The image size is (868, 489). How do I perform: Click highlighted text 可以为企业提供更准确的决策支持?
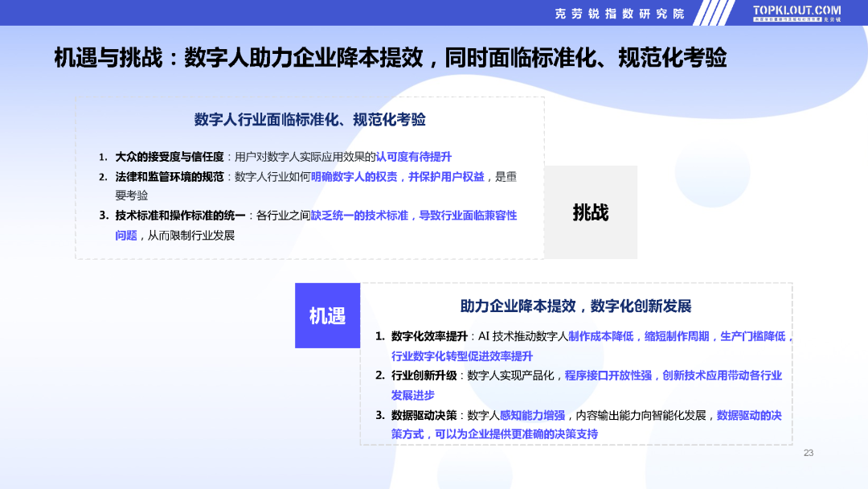pos(517,434)
